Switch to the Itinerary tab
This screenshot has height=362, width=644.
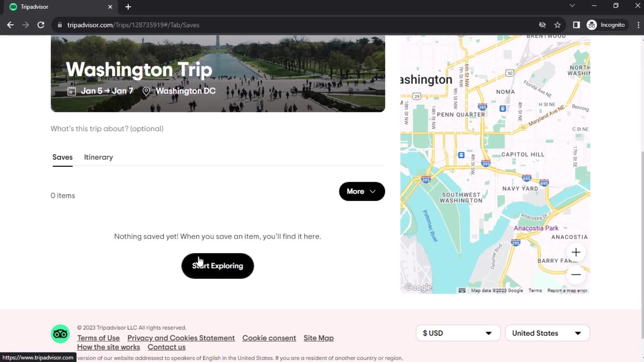click(99, 157)
